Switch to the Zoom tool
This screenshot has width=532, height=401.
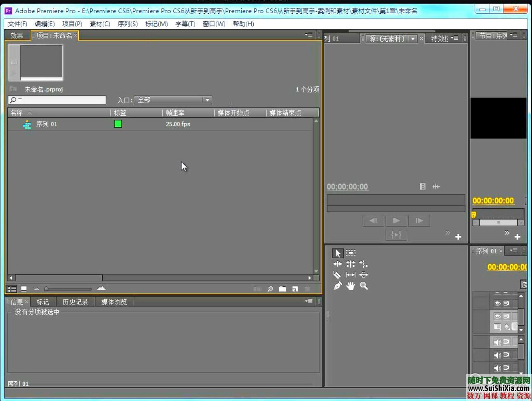(363, 286)
